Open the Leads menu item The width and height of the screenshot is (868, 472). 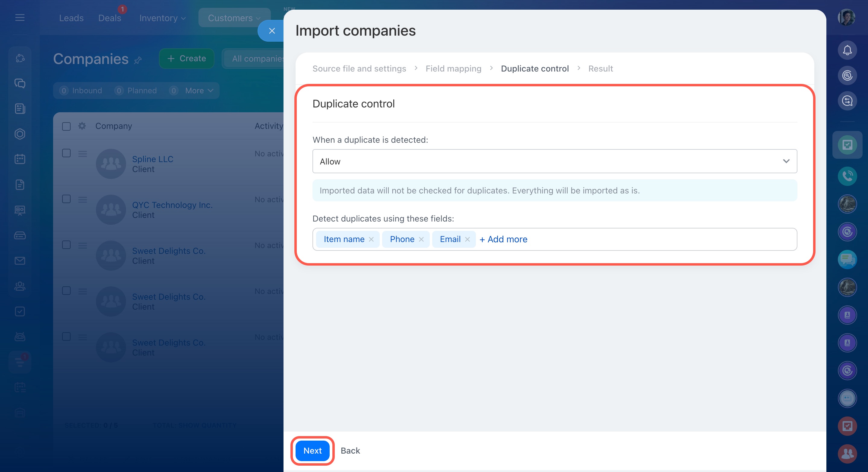tap(71, 18)
